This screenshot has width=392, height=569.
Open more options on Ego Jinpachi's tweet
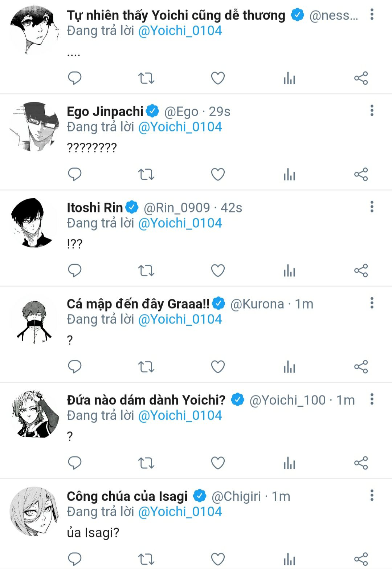(372, 111)
